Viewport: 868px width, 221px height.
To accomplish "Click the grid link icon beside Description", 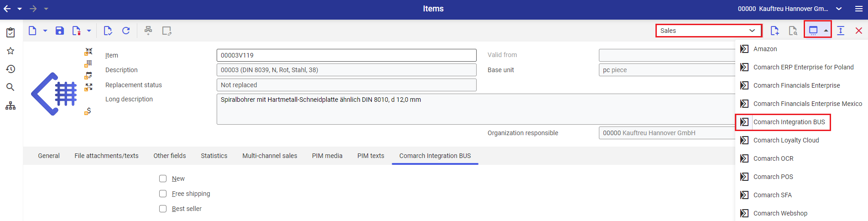I will (88, 63).
